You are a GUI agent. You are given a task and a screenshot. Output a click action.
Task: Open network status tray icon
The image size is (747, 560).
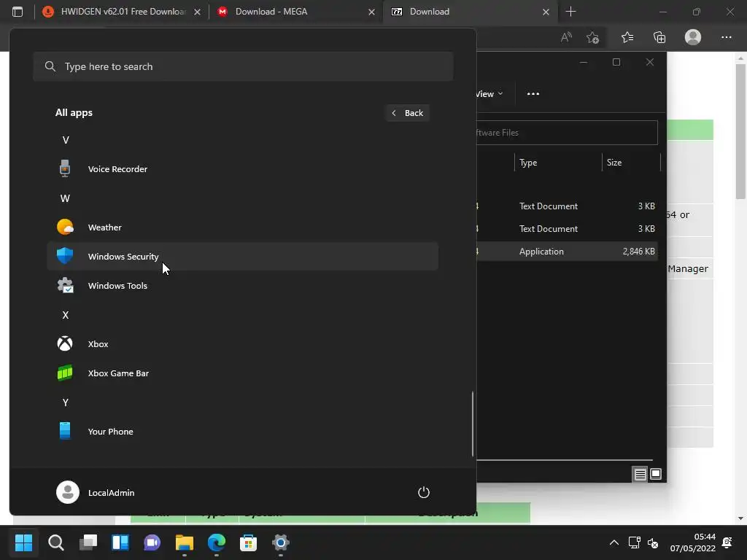tap(634, 542)
